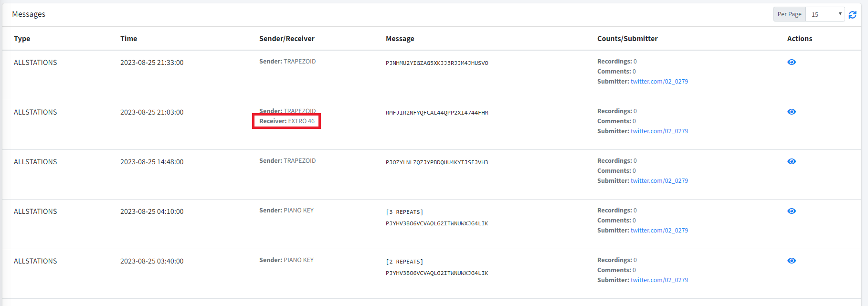Click Sender: PIANO KEY in 04:10:00 row

286,211
